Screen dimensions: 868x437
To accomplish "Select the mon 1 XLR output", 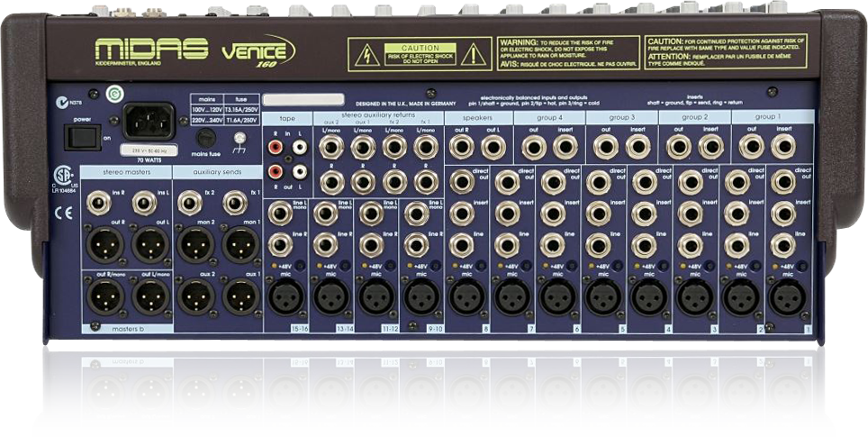I will tap(241, 245).
